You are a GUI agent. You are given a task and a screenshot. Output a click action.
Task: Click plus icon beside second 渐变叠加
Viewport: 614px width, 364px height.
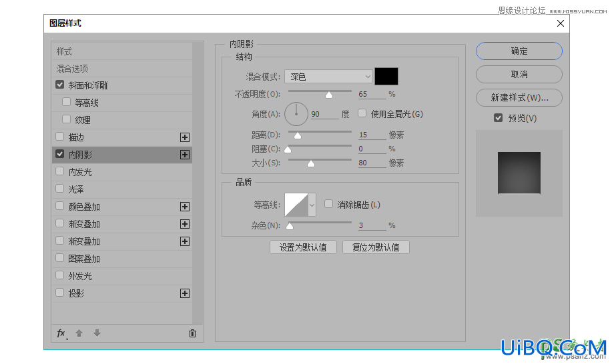point(185,241)
